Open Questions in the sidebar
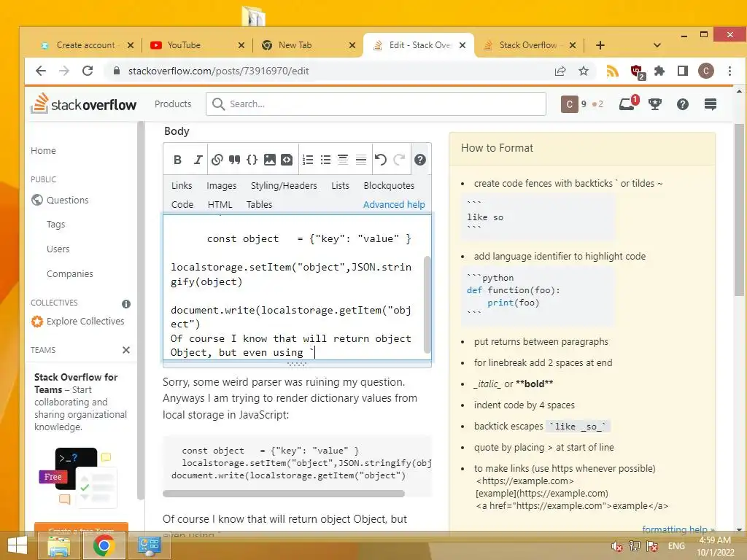The height and width of the screenshot is (560, 747). (x=67, y=200)
